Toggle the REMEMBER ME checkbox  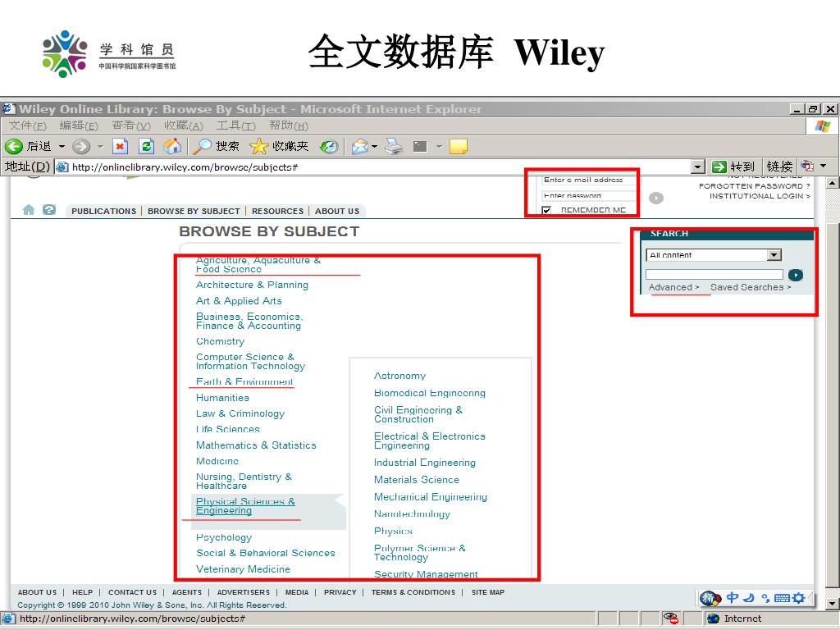[x=546, y=211]
